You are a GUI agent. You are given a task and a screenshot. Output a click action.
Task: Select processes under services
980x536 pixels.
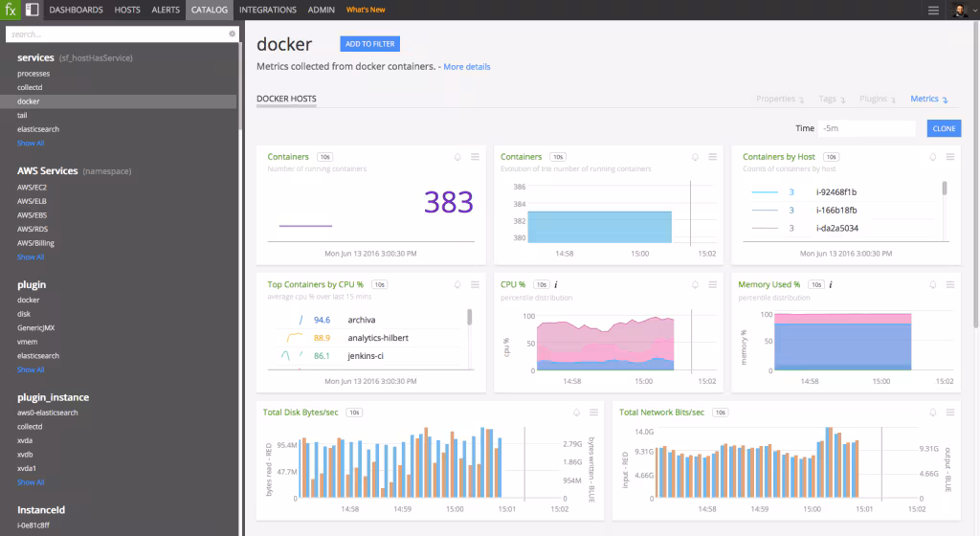tap(33, 74)
